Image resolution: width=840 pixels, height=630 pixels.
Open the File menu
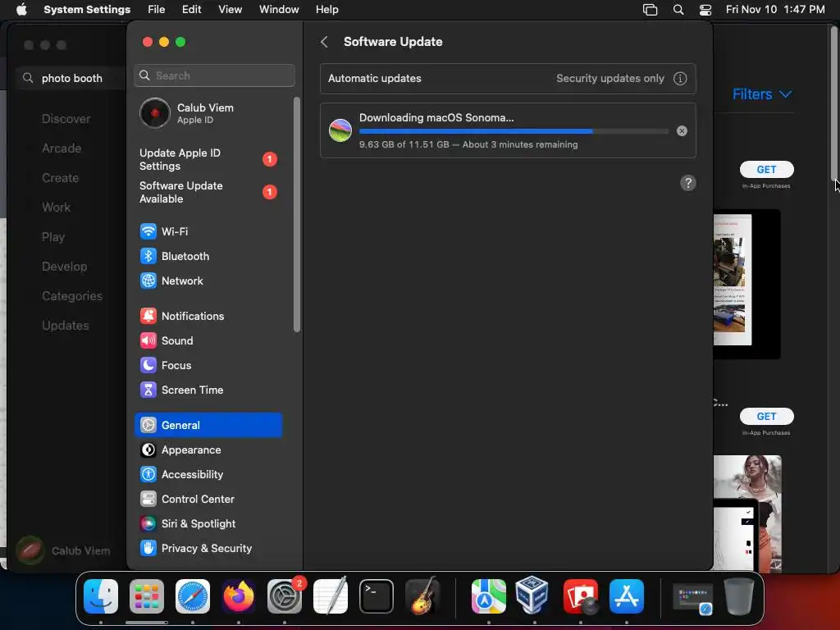[157, 9]
